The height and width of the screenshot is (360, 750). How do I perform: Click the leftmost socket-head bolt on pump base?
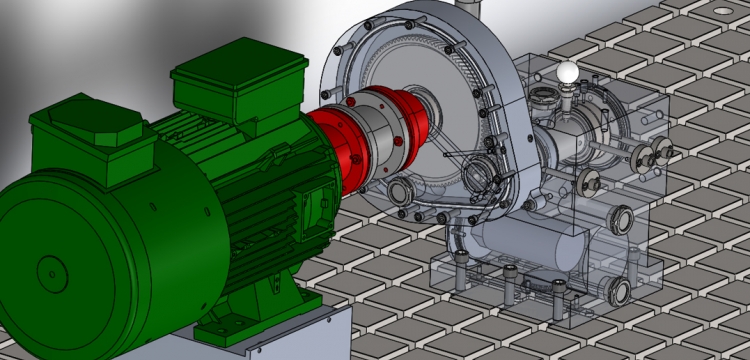[461, 270]
